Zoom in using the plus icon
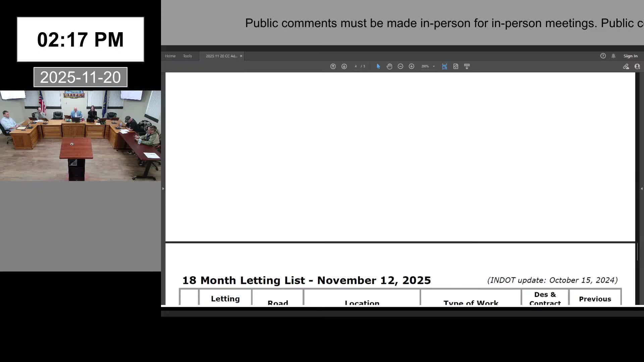 (412, 66)
